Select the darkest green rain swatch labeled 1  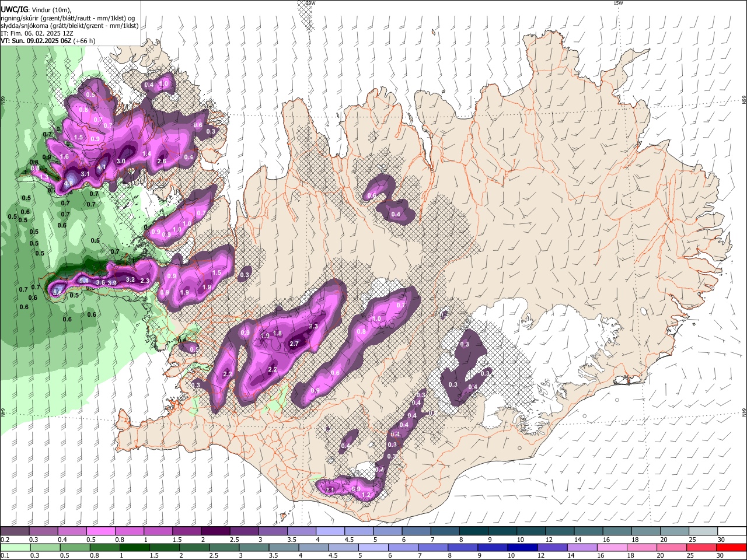coord(134,548)
